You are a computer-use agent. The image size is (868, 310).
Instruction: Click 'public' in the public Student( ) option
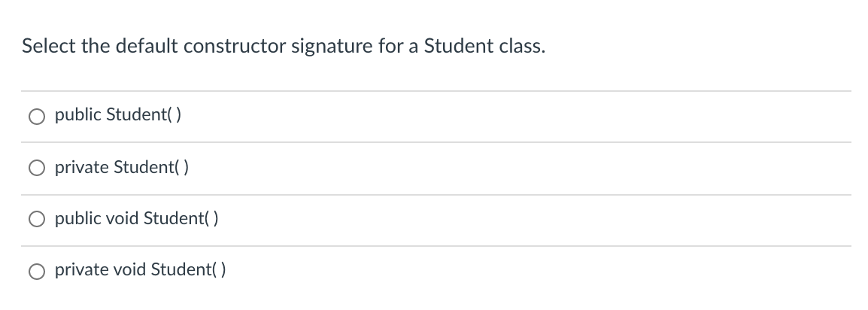(77, 115)
